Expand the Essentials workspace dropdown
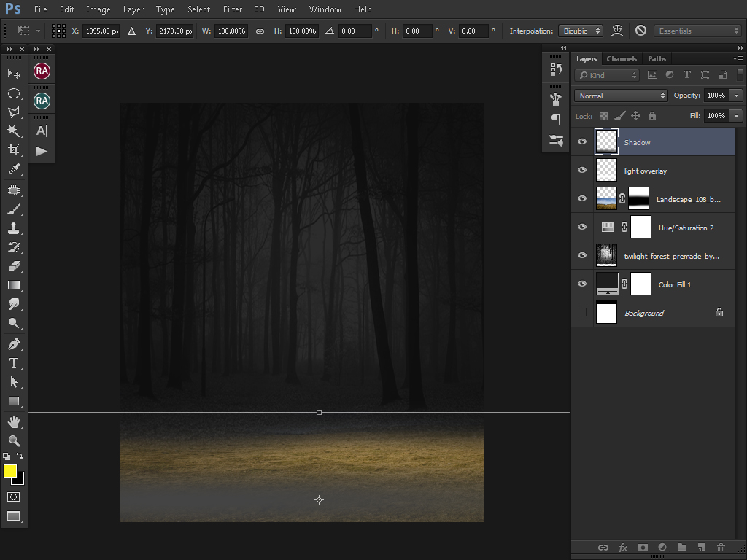The height and width of the screenshot is (560, 747). 697,31
